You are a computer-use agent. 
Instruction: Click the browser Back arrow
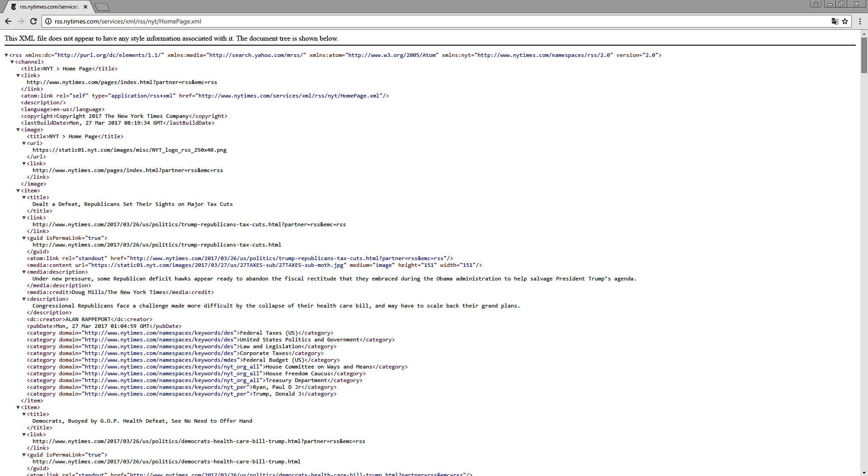[x=8, y=21]
